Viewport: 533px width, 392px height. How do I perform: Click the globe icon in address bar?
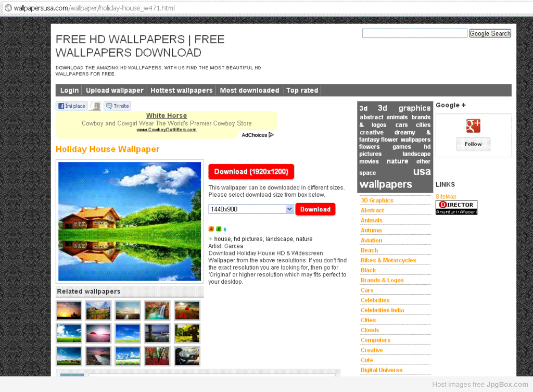(8, 8)
